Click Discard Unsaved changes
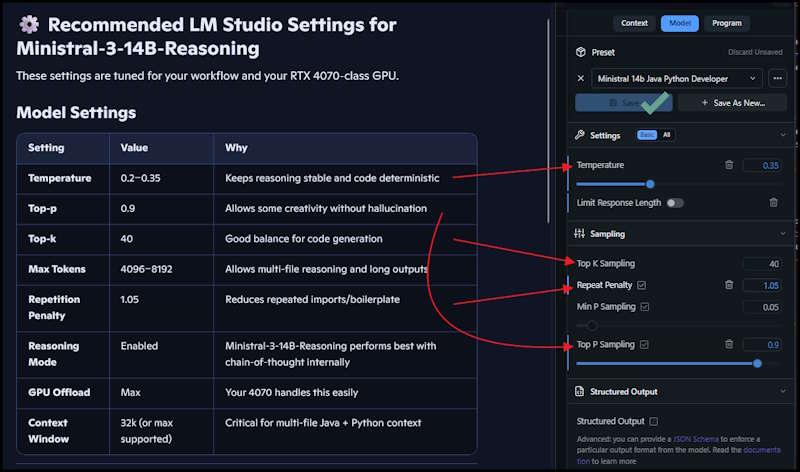 (x=755, y=52)
